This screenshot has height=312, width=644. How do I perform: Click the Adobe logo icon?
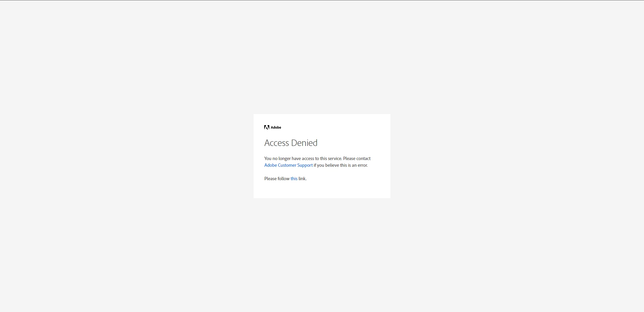click(267, 127)
